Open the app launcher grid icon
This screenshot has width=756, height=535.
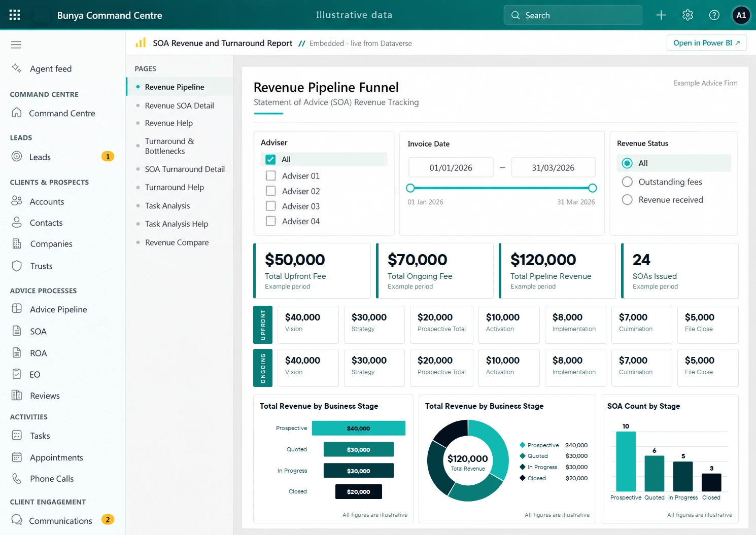click(x=15, y=15)
